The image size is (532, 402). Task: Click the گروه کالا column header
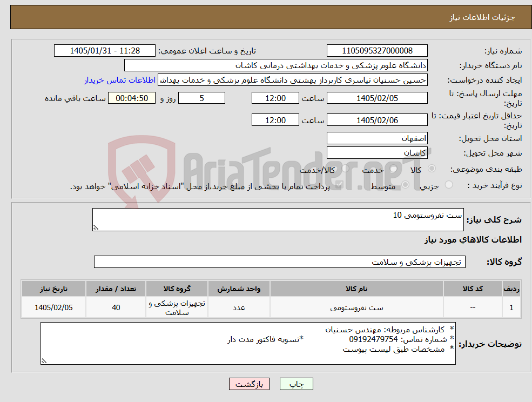click(x=177, y=289)
